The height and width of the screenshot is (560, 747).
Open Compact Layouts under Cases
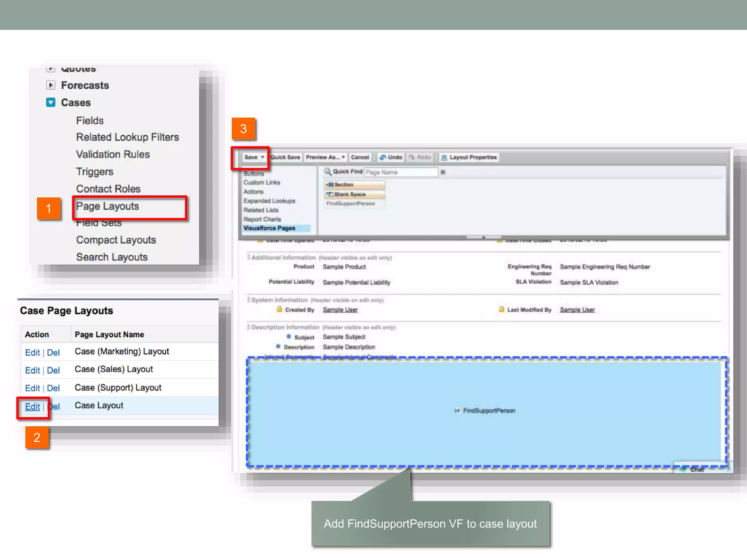pyautogui.click(x=116, y=240)
